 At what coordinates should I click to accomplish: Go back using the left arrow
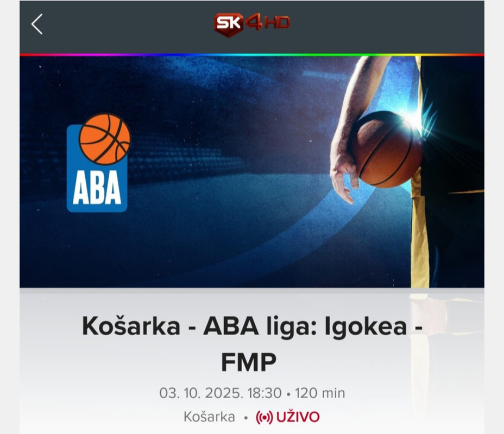[36, 24]
